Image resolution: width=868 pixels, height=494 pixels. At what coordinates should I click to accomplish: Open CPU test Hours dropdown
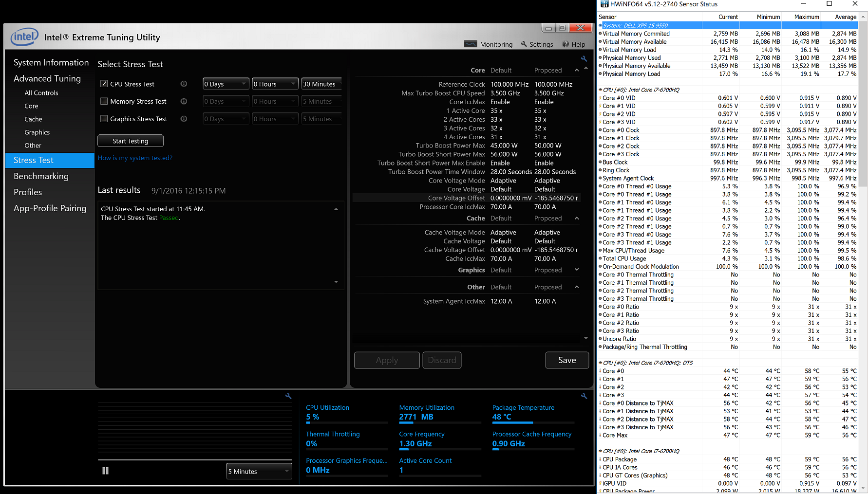tap(275, 84)
